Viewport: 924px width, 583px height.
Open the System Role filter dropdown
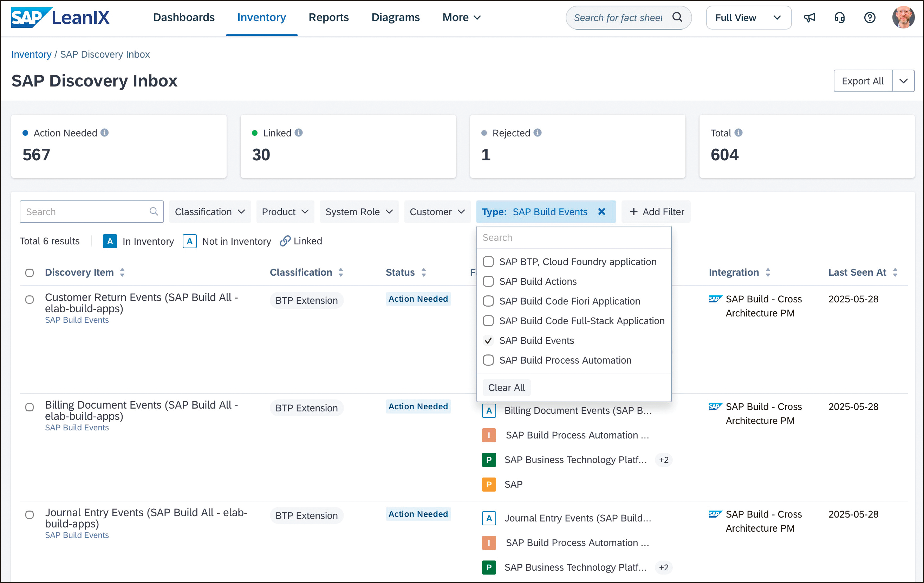pyautogui.click(x=359, y=212)
